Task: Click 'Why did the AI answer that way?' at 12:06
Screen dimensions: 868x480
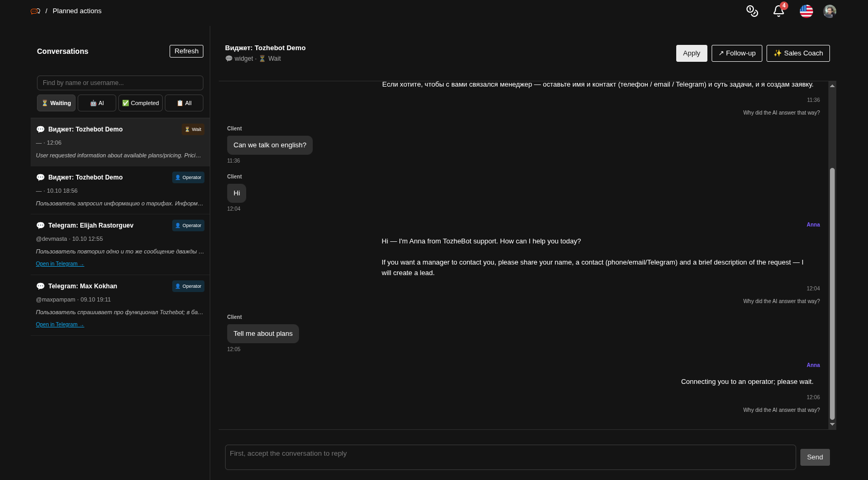Action: pyautogui.click(x=781, y=410)
